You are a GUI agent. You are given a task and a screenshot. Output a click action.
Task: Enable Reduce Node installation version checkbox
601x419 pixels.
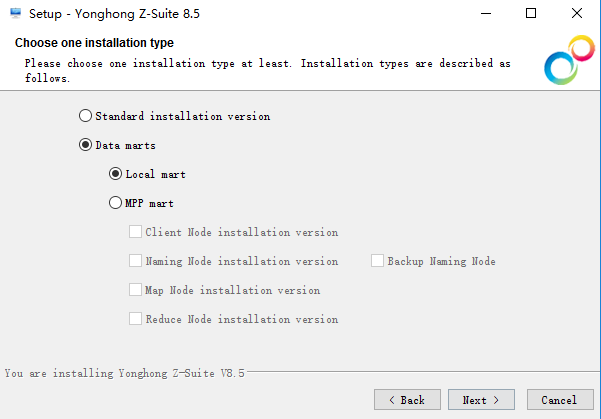(135, 319)
